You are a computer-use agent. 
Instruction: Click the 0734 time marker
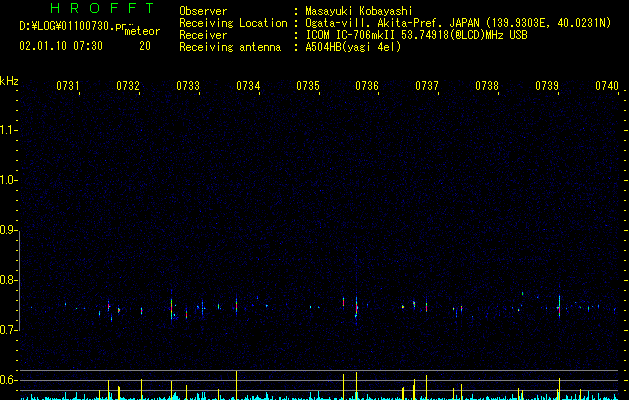pos(248,86)
